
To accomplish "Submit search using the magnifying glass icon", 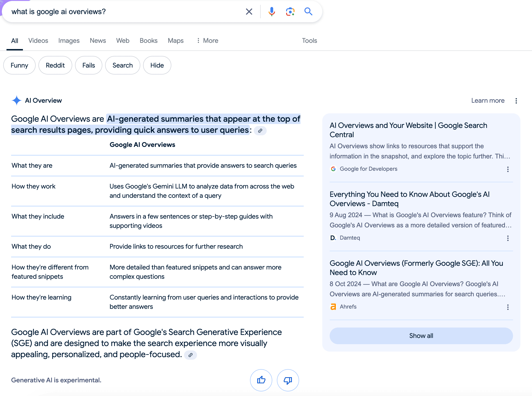I will [x=308, y=12].
